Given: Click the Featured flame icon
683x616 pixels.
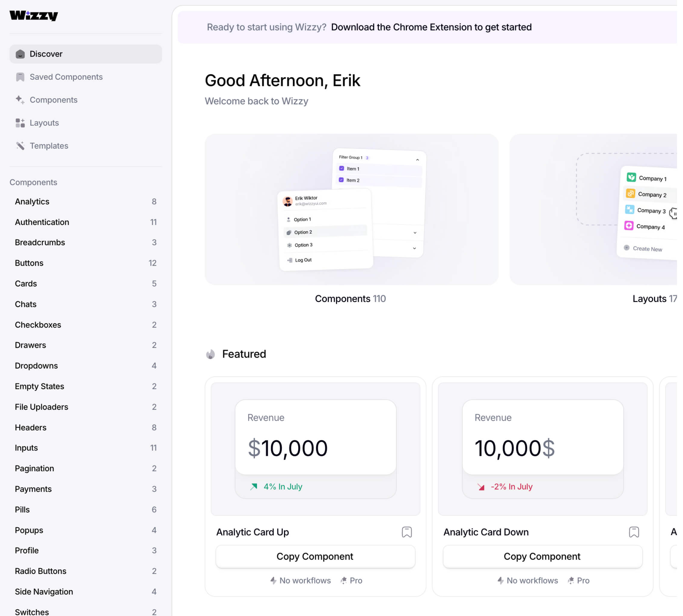Looking at the screenshot, I should [210, 354].
